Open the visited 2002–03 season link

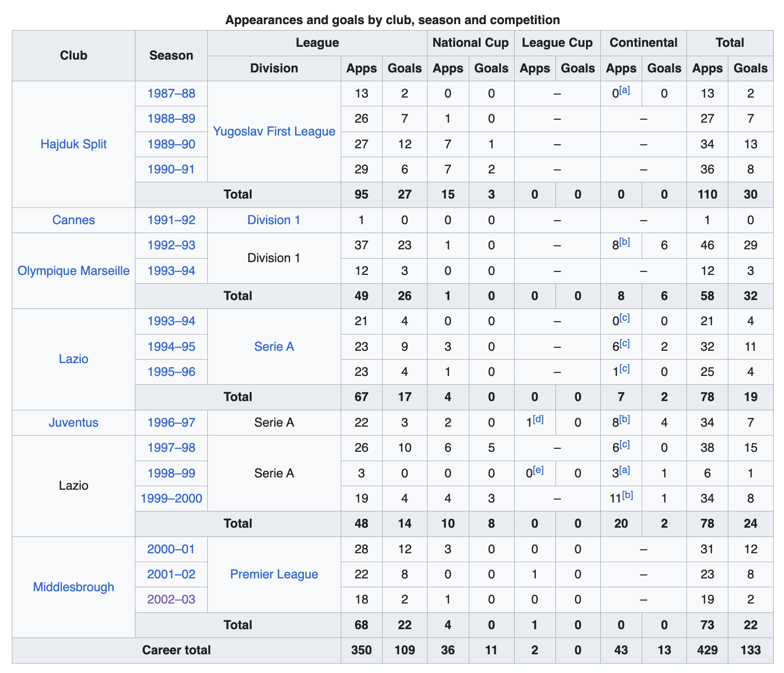(171, 600)
